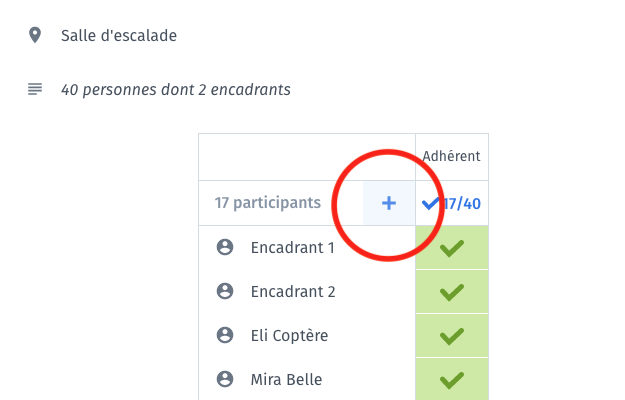Toggle Adhérent check for Encadrant 1
Screen dimensions: 625x400
click(452, 248)
